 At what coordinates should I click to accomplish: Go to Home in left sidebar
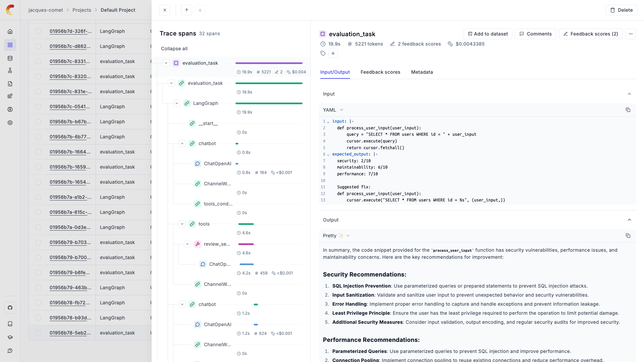[x=10, y=32]
